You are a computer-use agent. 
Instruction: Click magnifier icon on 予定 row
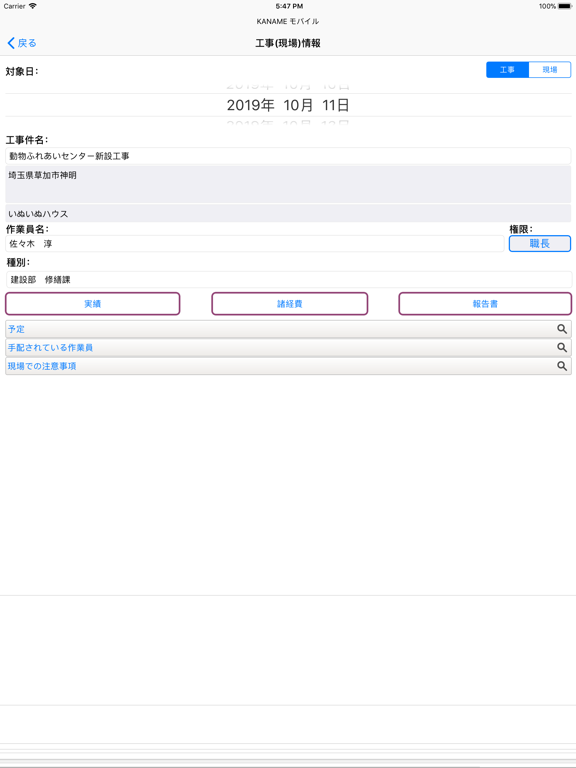point(562,329)
